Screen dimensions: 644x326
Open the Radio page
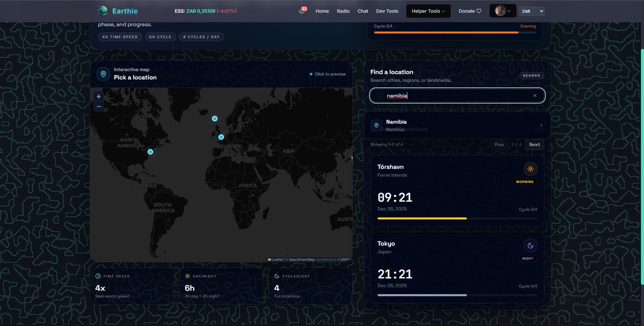(343, 11)
